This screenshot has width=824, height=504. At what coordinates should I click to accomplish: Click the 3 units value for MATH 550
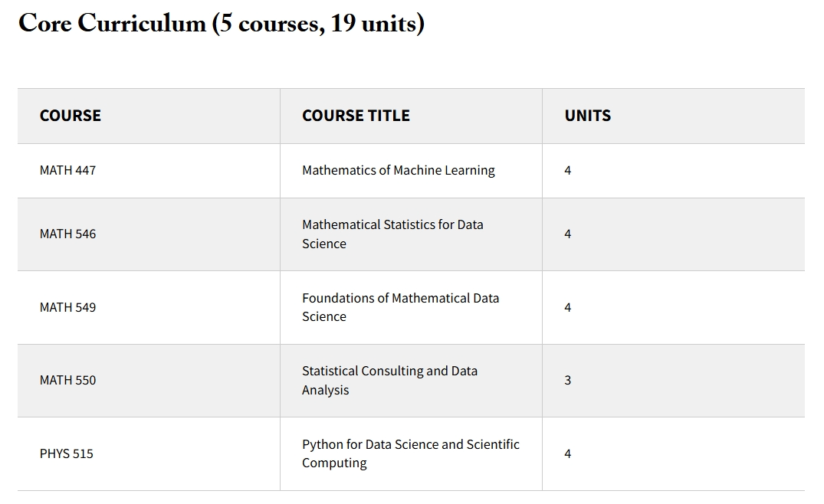click(568, 380)
